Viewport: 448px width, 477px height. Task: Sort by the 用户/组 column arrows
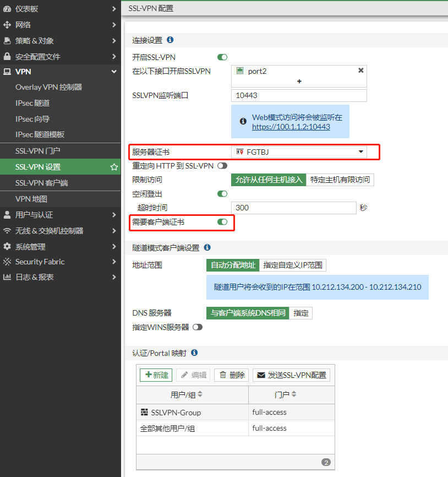pyautogui.click(x=200, y=394)
